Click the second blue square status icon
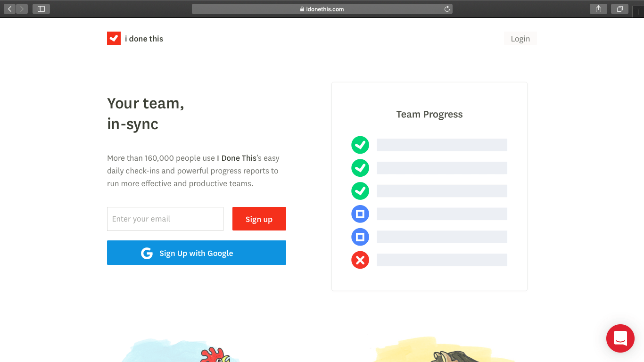This screenshot has width=644, height=362. coord(360,237)
